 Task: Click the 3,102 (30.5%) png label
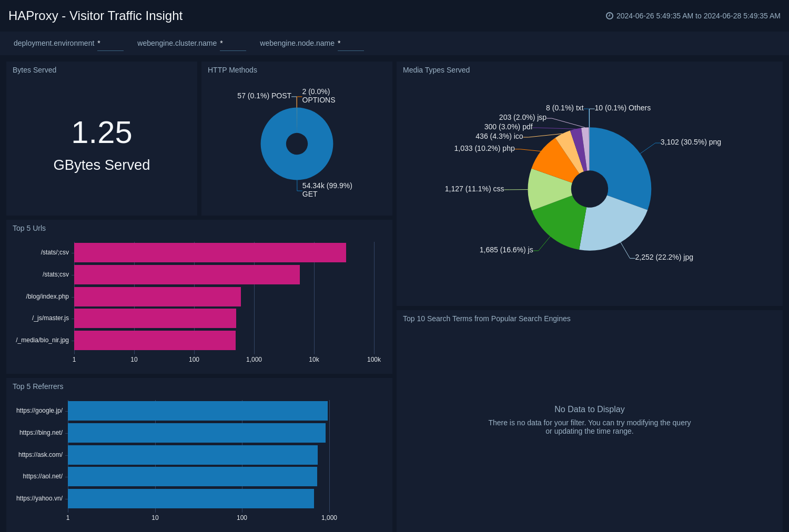pos(691,142)
